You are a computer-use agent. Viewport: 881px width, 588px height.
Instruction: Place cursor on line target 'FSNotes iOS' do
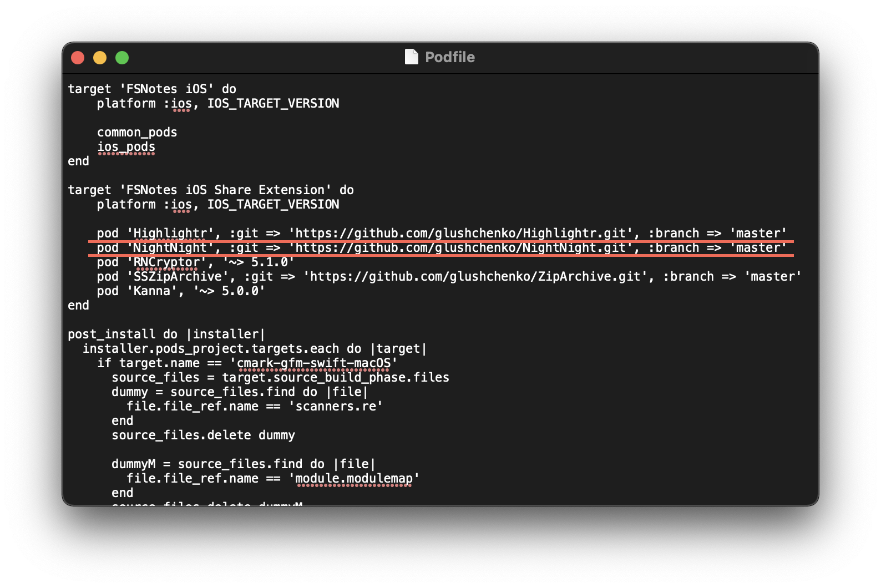click(152, 89)
